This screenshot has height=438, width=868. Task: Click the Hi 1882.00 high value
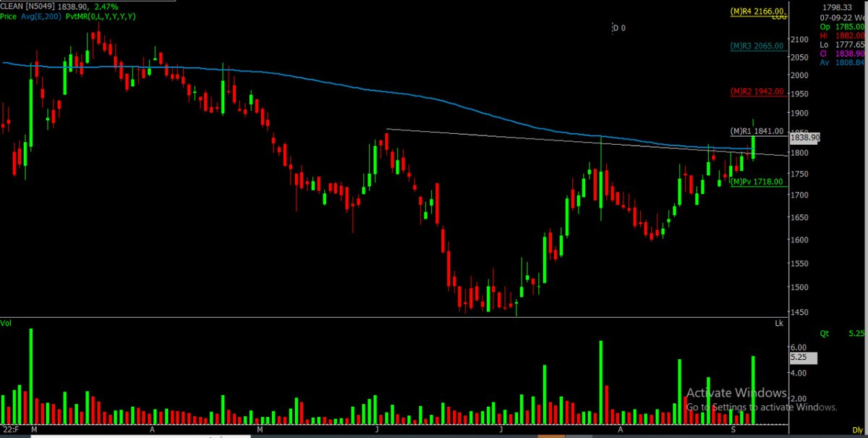[841, 35]
